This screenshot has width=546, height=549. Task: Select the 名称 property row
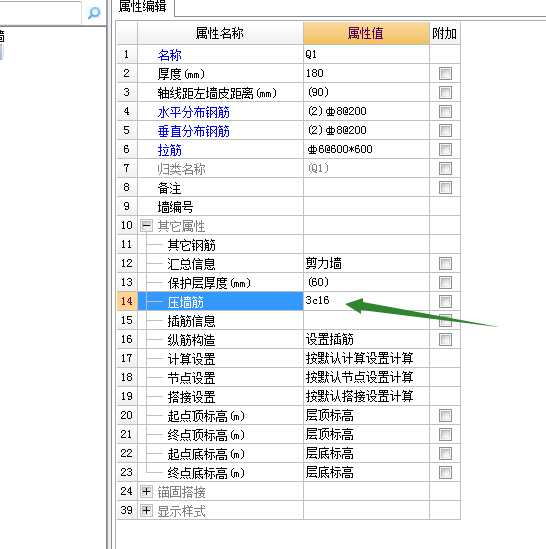click(x=220, y=55)
